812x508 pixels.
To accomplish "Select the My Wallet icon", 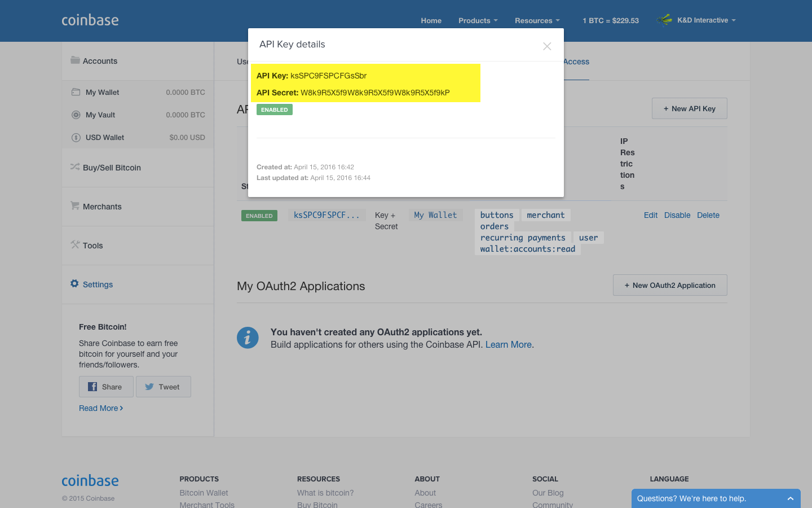I will 76,92.
